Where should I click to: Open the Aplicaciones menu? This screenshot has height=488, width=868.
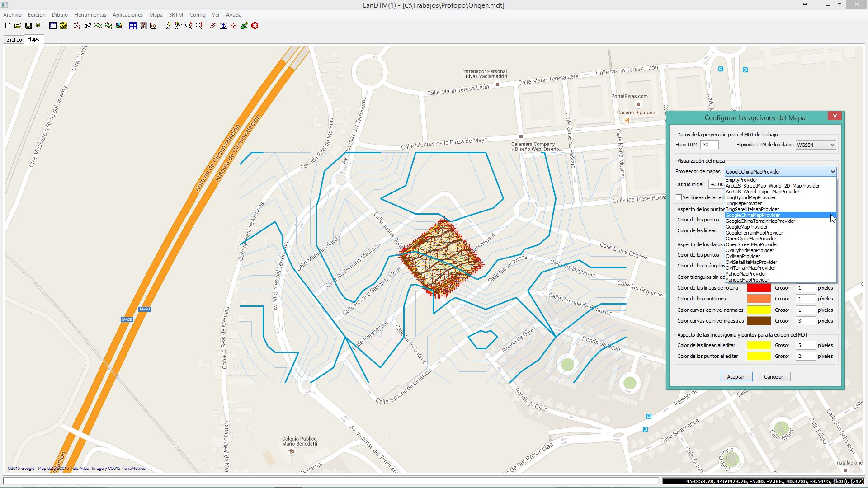(127, 15)
